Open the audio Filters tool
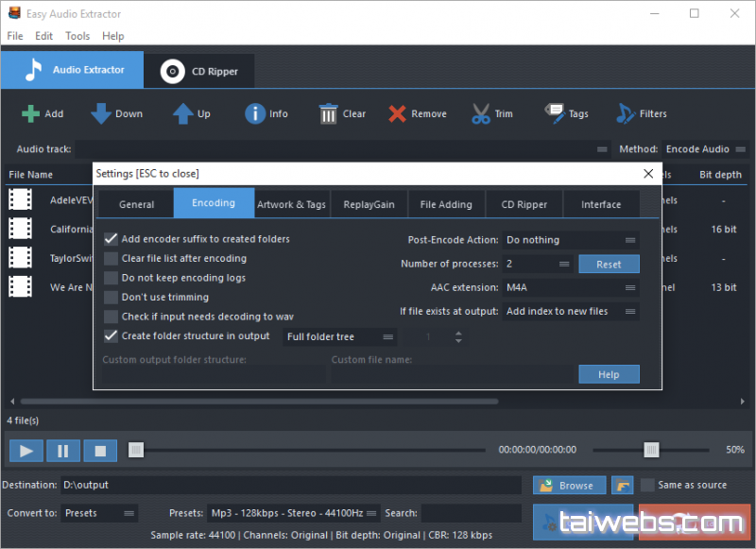The width and height of the screenshot is (756, 549). tap(626, 114)
